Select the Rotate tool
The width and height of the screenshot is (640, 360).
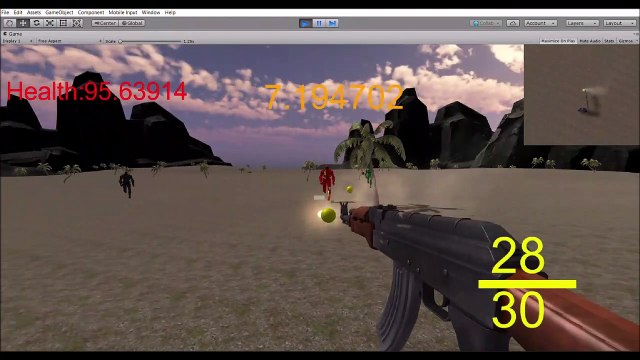coord(36,23)
